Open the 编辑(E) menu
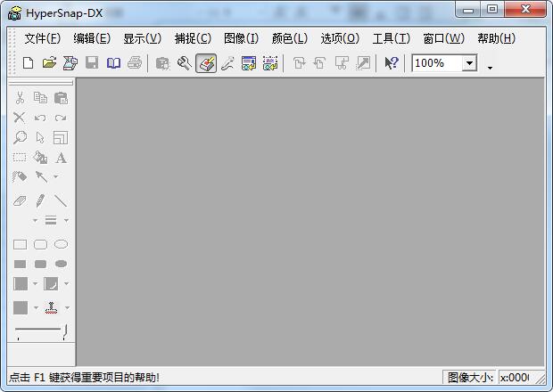This screenshot has height=392, width=553. 92,38
